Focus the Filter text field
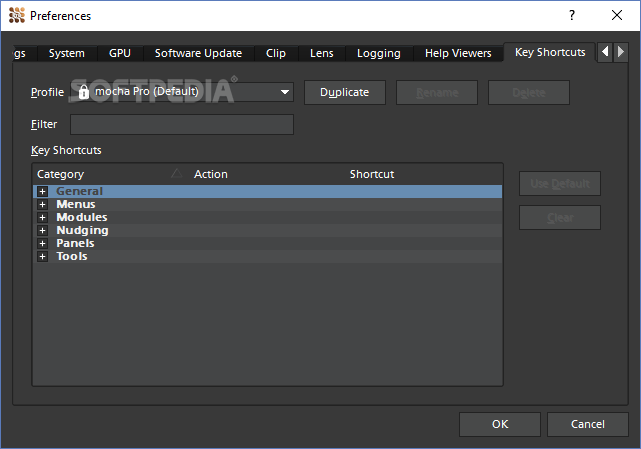Image resolution: width=641 pixels, height=449 pixels. point(182,124)
